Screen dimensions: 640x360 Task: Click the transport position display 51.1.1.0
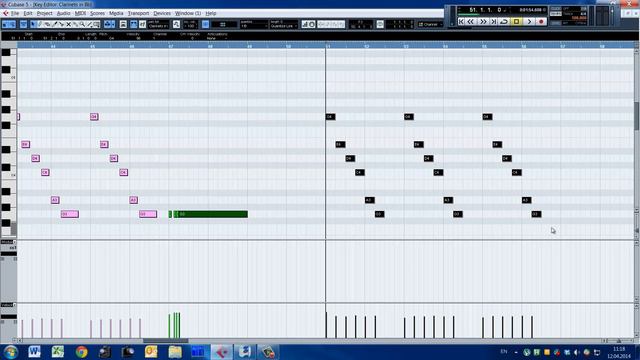pyautogui.click(x=485, y=10)
